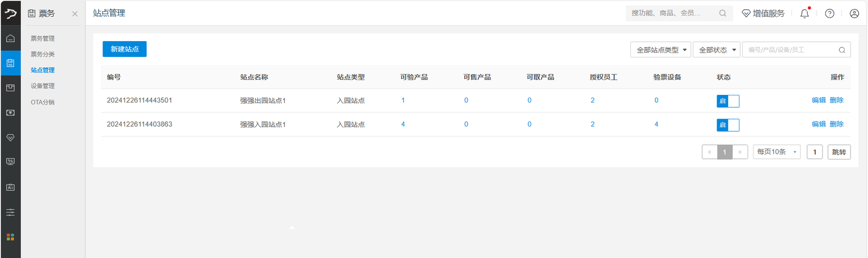Click 删除 for station 强强入园站点1
The height and width of the screenshot is (258, 868).
[837, 124]
